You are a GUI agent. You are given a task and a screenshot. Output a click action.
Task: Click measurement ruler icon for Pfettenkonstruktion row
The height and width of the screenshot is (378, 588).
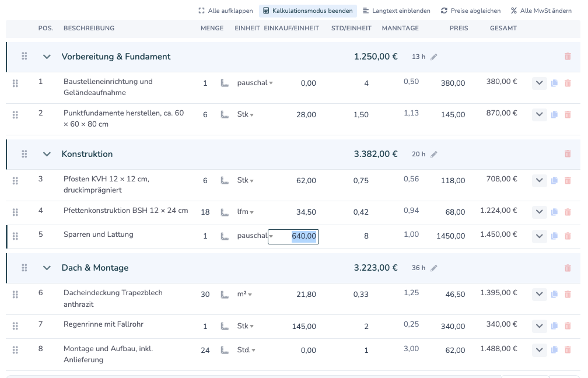(x=225, y=212)
